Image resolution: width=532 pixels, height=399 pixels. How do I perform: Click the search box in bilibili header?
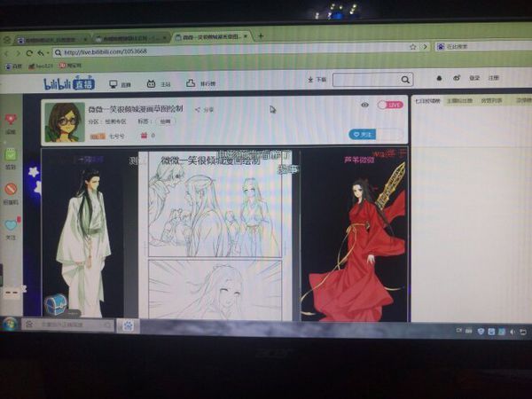click(372, 80)
